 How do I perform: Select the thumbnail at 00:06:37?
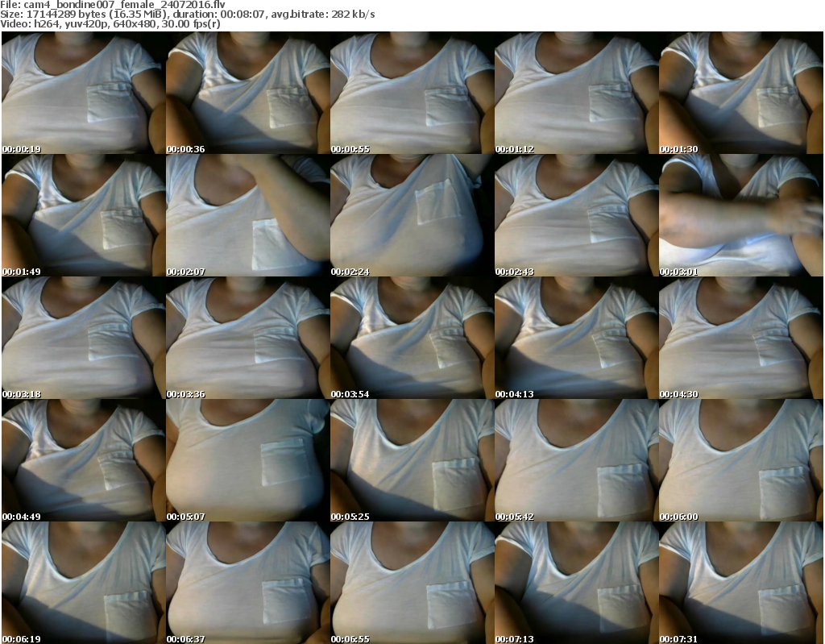(x=248, y=583)
